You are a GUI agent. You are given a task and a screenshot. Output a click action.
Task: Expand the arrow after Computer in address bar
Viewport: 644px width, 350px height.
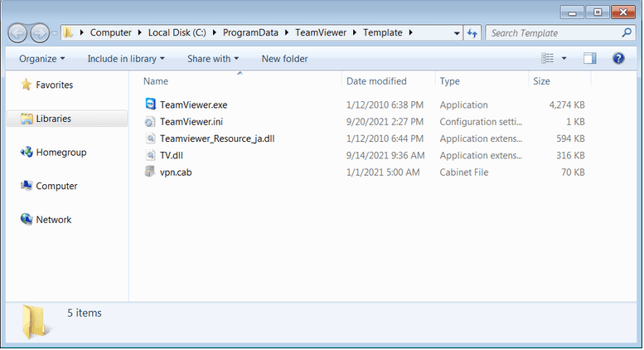pyautogui.click(x=139, y=32)
